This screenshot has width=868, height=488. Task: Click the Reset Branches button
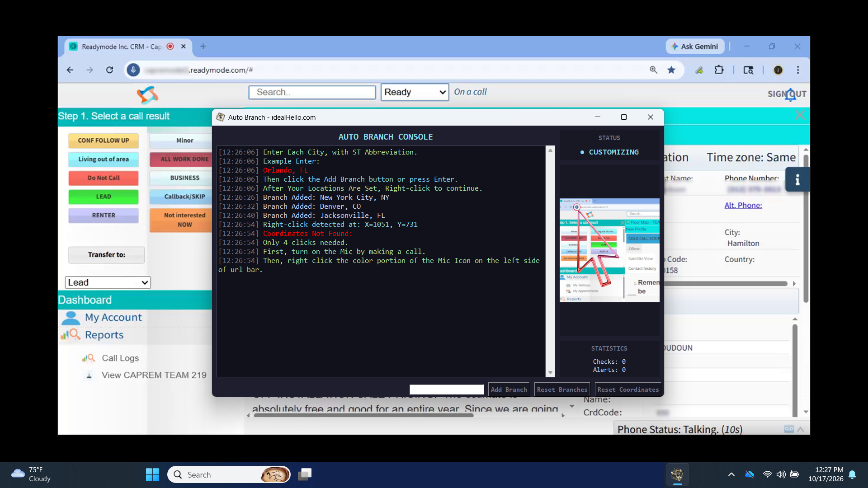562,389
